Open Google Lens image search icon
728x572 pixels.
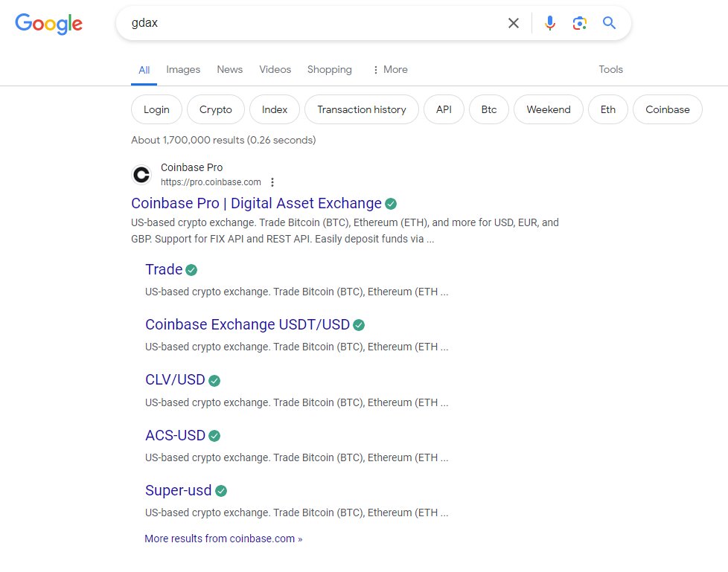tap(579, 23)
